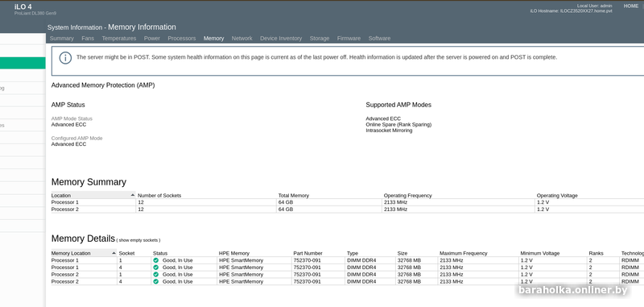
Task: Go to the Software tab
Action: click(379, 38)
